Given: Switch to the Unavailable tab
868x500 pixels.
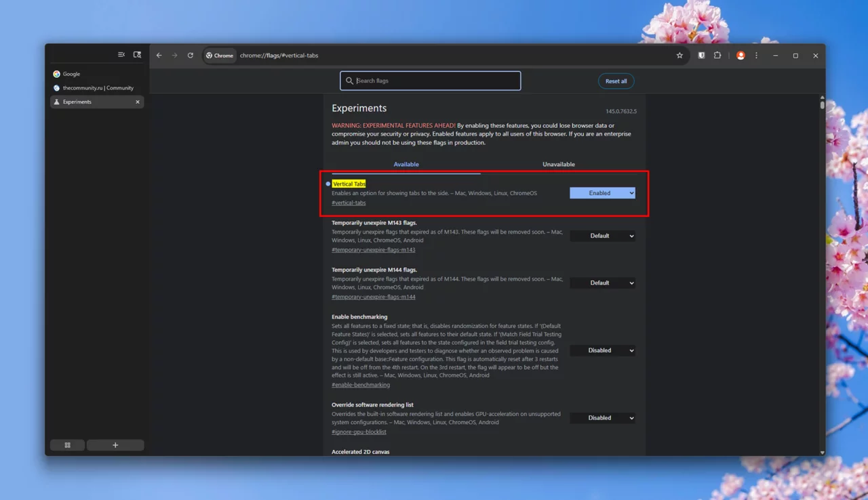Looking at the screenshot, I should point(558,165).
